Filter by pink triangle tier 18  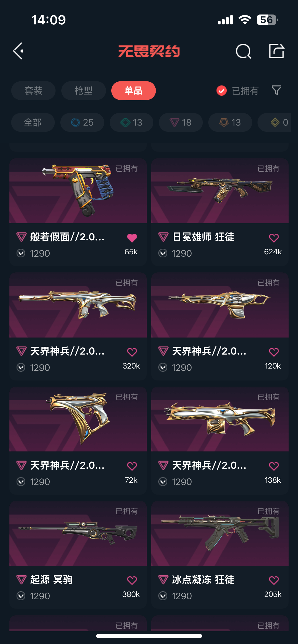(181, 122)
